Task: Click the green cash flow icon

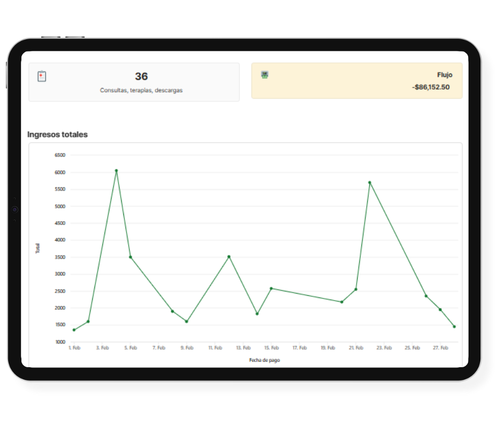Action: coord(264,75)
